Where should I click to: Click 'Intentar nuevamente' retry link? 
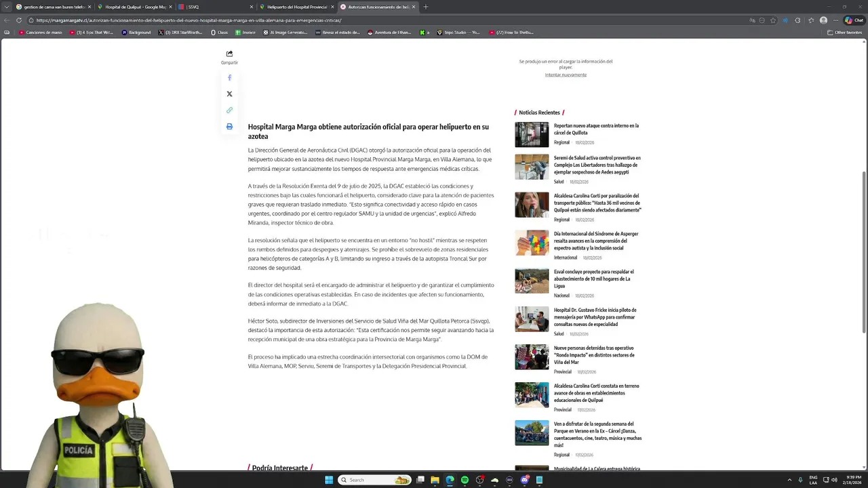pyautogui.click(x=566, y=75)
